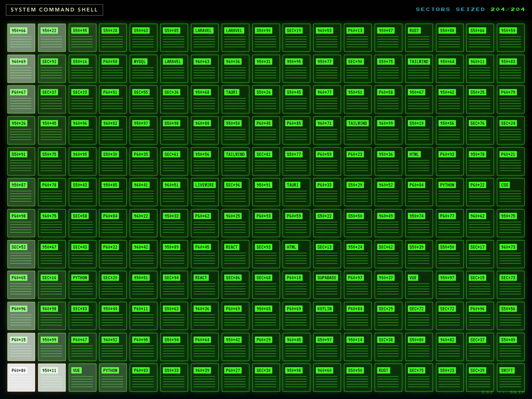The width and height of the screenshot is (532, 399).
Task: Click the SEC*29 sector card
Action: click(388, 316)
